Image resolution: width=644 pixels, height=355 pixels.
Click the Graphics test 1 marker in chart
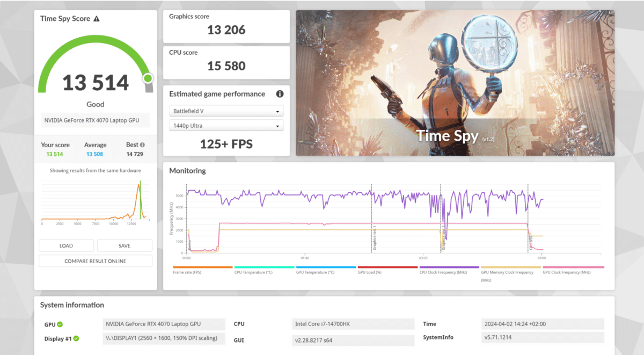pyautogui.click(x=374, y=237)
